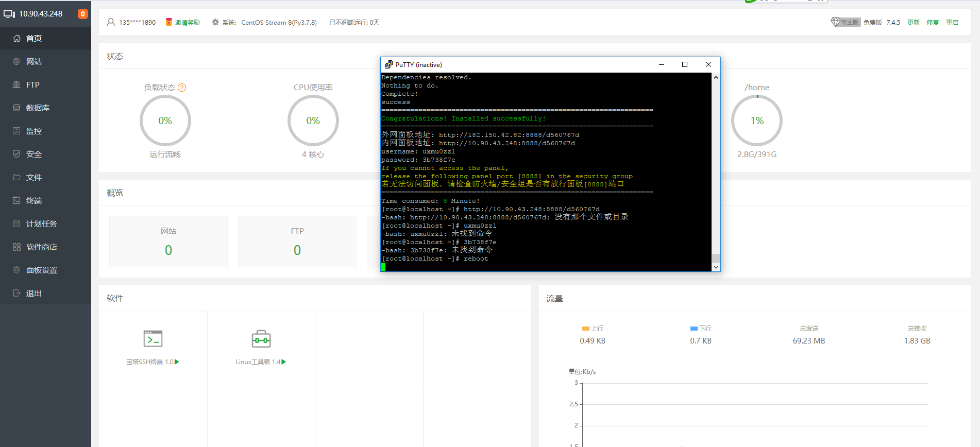Click the 终端 terminal icon in sidebar
Viewport: 980px width, 447px height.
coord(16,200)
